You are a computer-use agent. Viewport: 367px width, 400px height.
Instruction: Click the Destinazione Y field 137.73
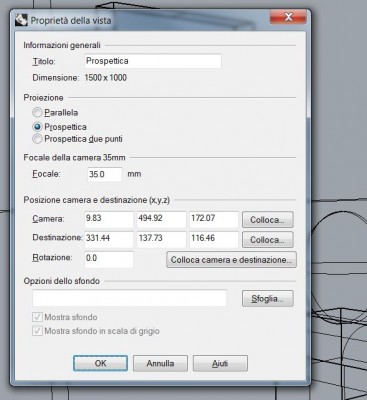162,239
